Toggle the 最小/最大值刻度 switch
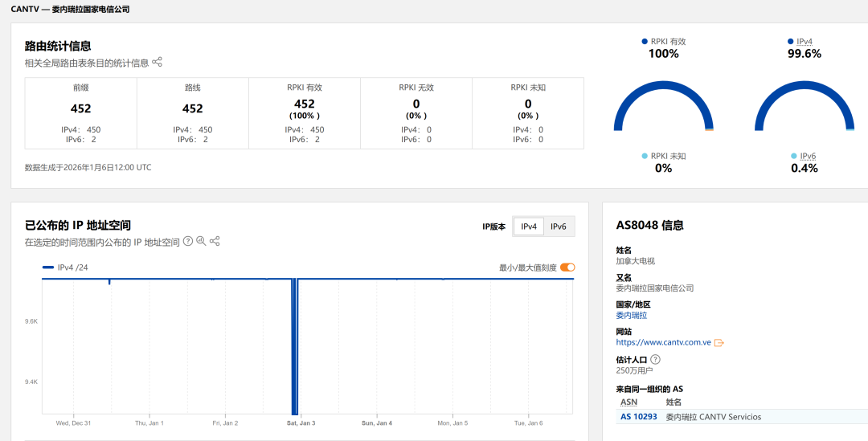The width and height of the screenshot is (868, 441). click(x=567, y=267)
